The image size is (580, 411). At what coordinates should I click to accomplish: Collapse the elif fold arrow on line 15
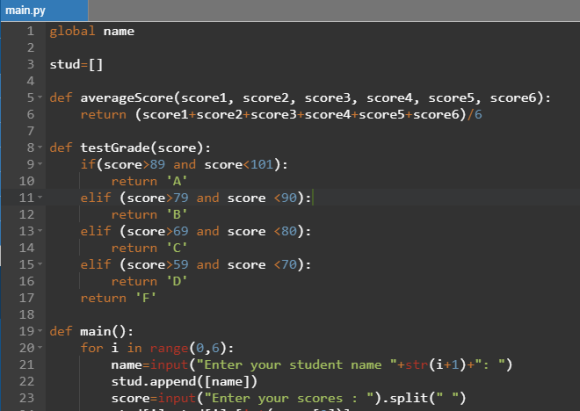pos(40,264)
